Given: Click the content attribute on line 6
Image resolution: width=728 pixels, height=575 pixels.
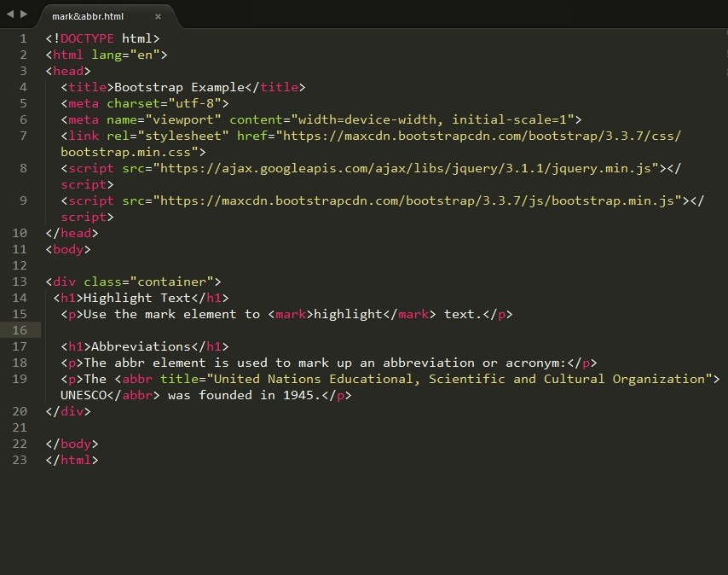Looking at the screenshot, I should (x=256, y=119).
